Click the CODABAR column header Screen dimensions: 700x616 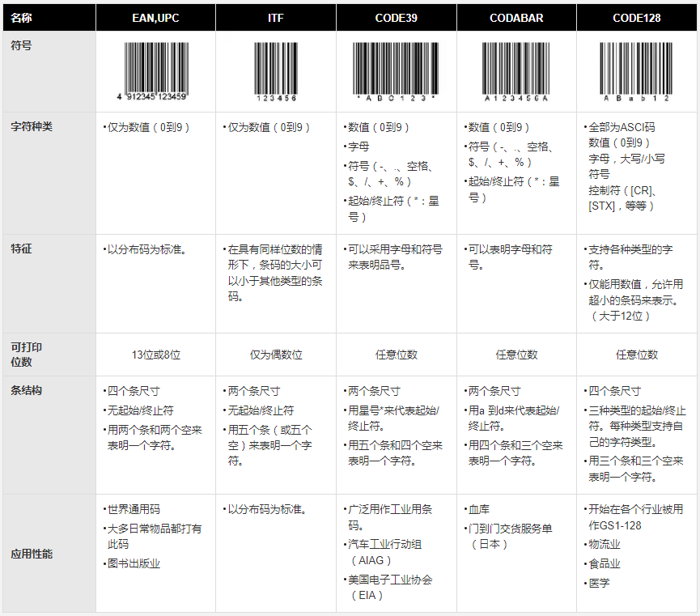tap(516, 18)
